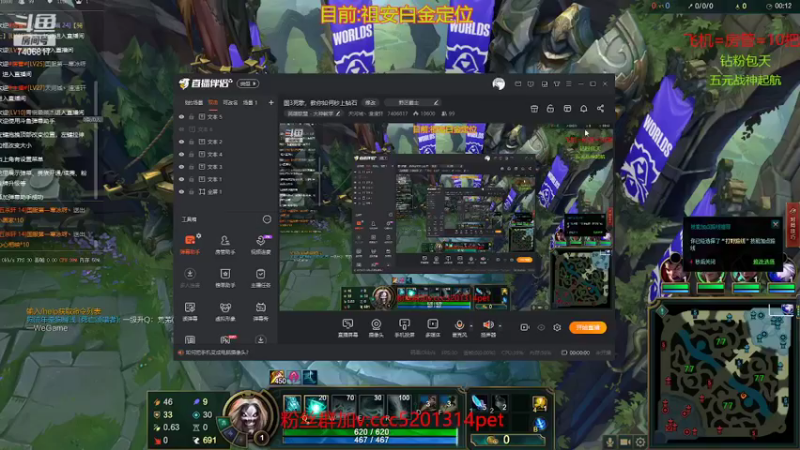Open the category field with pencil icon

(x=412, y=103)
